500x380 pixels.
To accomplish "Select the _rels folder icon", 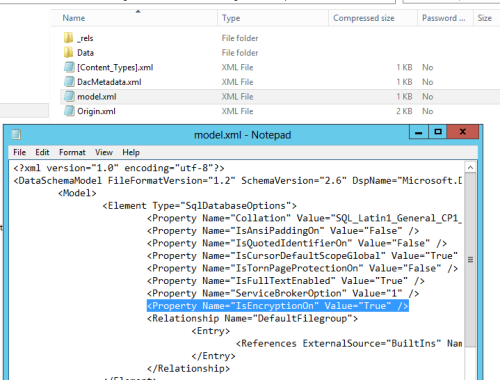I will 68,38.
